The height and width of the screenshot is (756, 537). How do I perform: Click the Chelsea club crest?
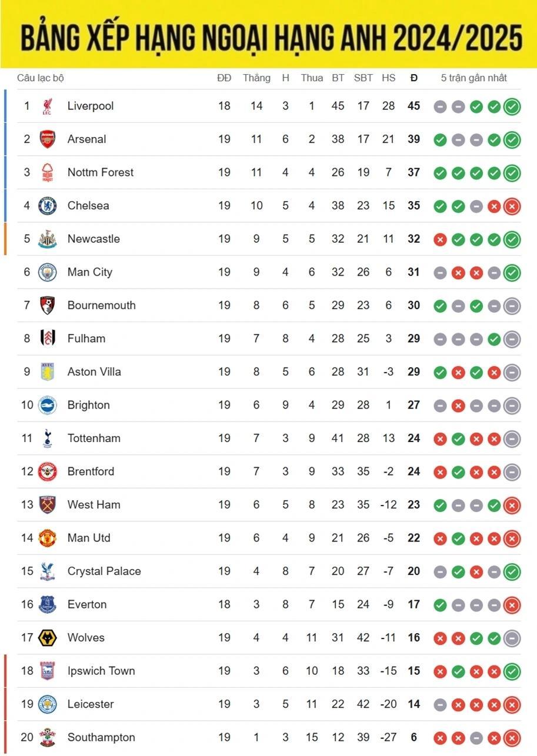(48, 206)
